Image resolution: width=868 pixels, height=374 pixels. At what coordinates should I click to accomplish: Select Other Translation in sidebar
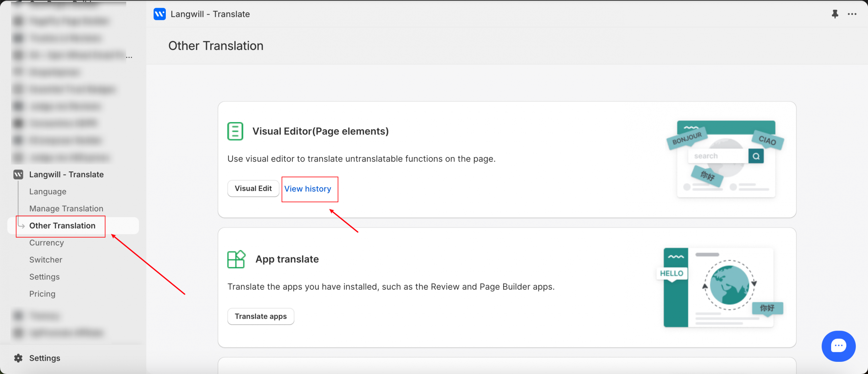point(62,226)
